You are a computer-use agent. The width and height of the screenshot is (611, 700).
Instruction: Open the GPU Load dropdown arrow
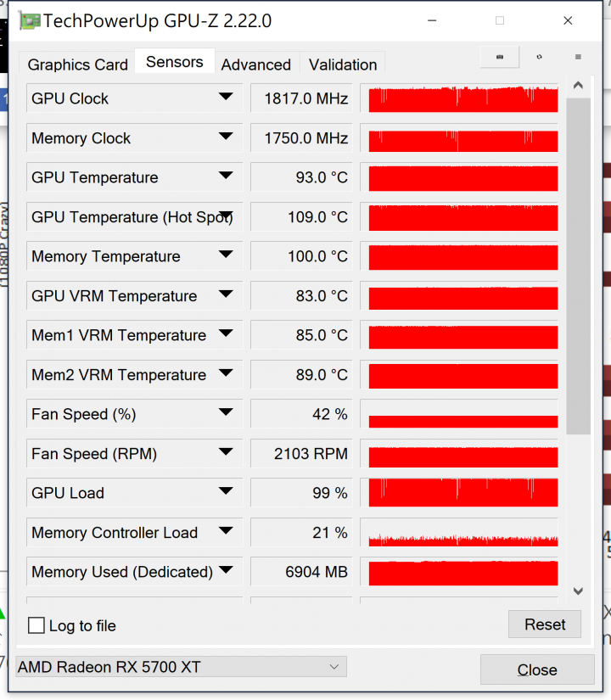pos(226,490)
